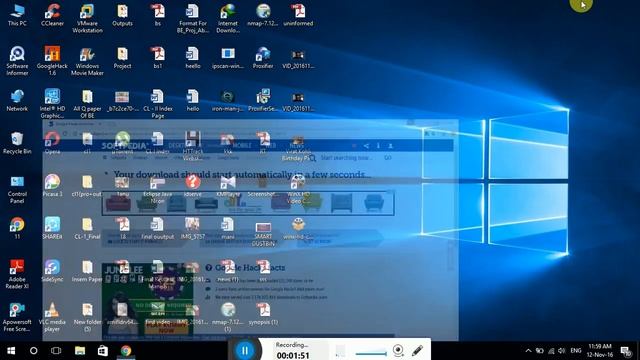The height and width of the screenshot is (360, 640).
Task: Open VMware Workstation shortcut
Action: pyautogui.click(x=87, y=18)
